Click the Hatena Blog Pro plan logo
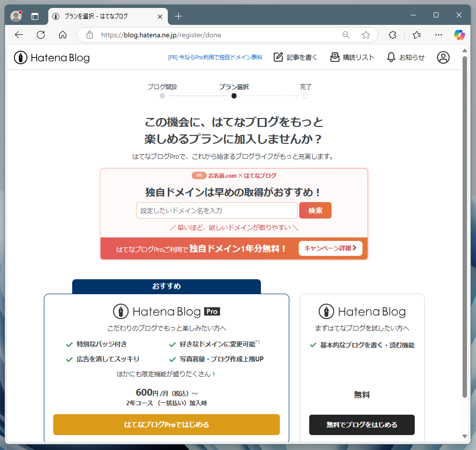476x450 pixels. [x=167, y=312]
